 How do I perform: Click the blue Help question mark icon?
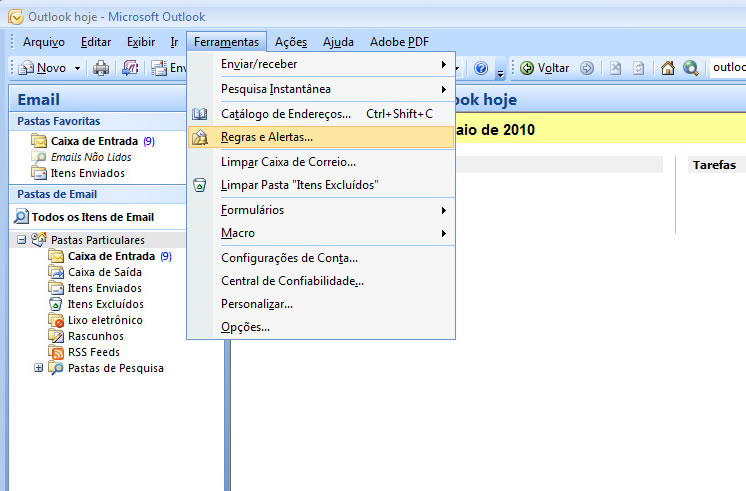(x=481, y=69)
